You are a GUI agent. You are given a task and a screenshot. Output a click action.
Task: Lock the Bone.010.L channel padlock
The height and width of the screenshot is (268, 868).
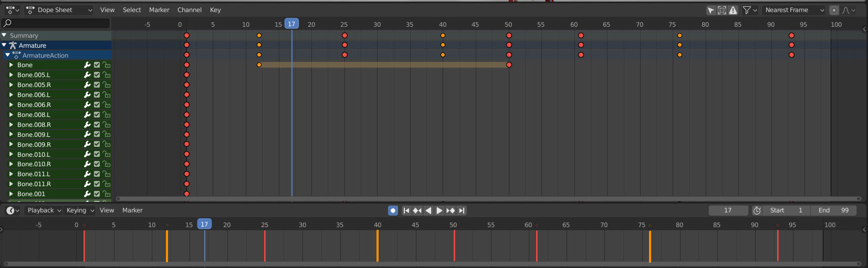coord(107,154)
